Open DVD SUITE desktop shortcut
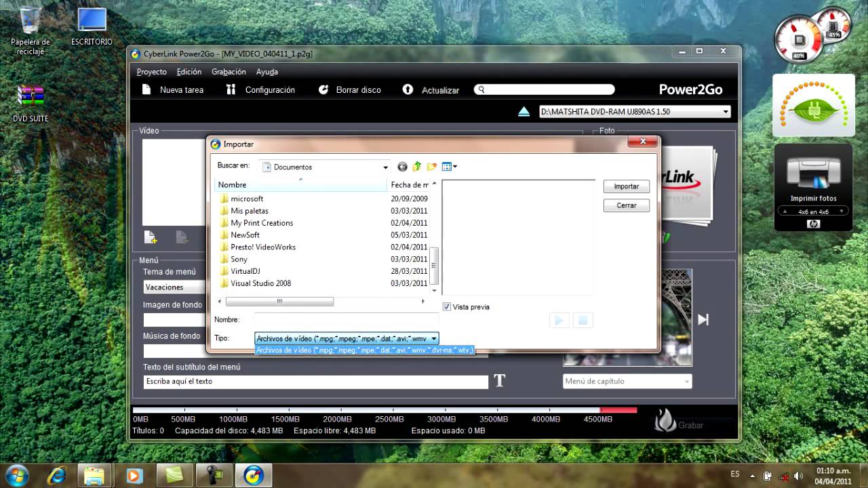The height and width of the screenshot is (488, 868). 31,103
